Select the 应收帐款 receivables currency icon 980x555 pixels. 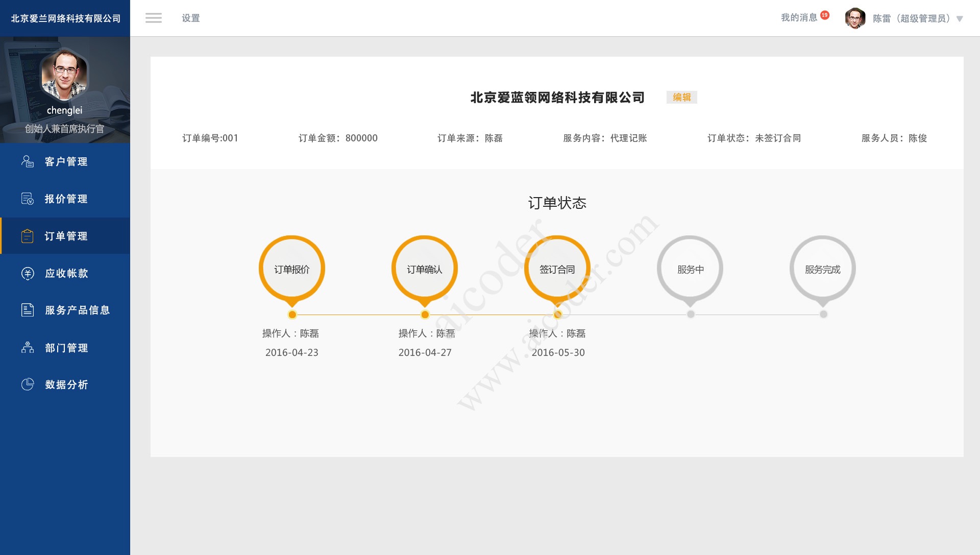[x=28, y=273]
